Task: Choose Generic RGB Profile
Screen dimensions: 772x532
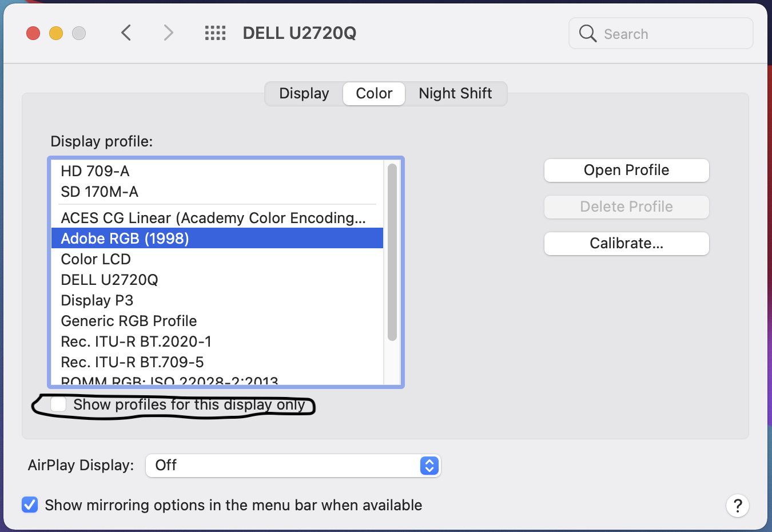Action: 217,321
